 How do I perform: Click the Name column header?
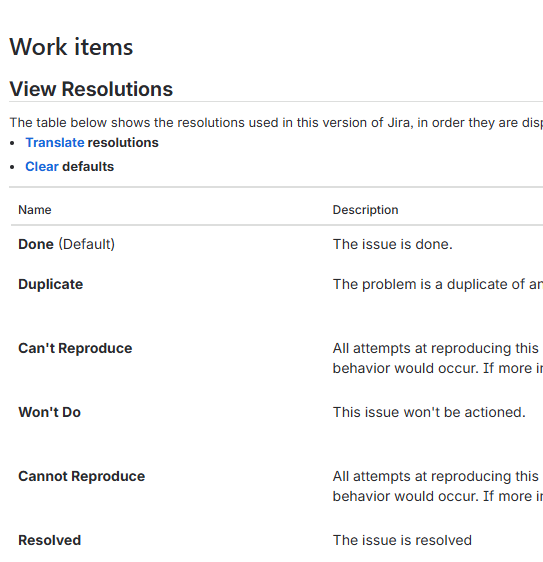point(35,210)
